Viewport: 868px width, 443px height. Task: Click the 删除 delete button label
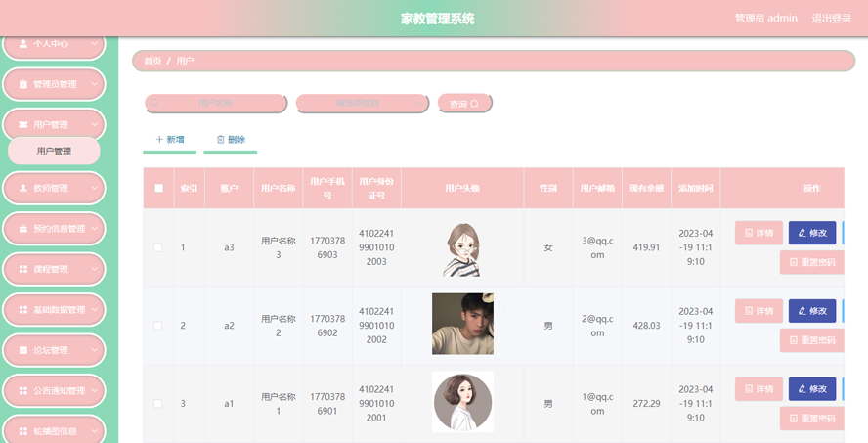pyautogui.click(x=237, y=140)
